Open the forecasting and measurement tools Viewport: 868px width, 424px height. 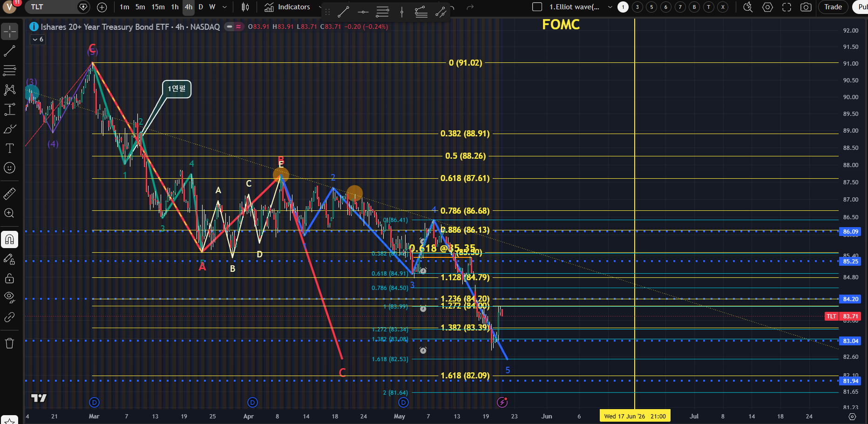tap(10, 109)
